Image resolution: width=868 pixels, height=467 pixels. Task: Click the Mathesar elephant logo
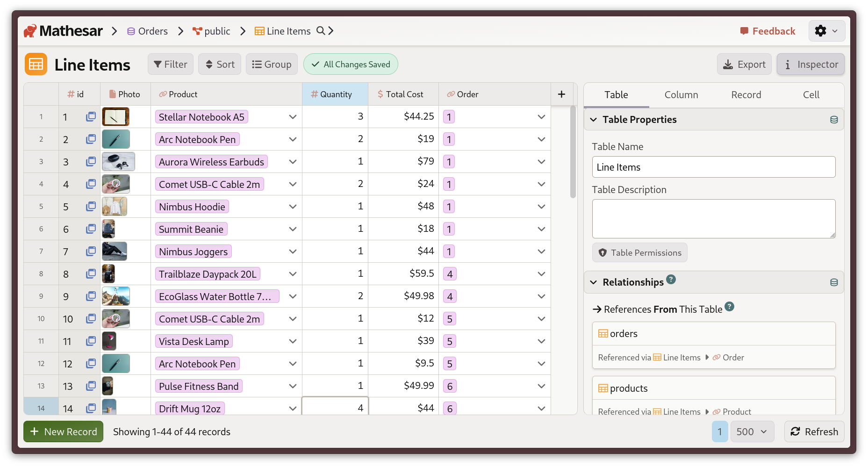point(30,31)
